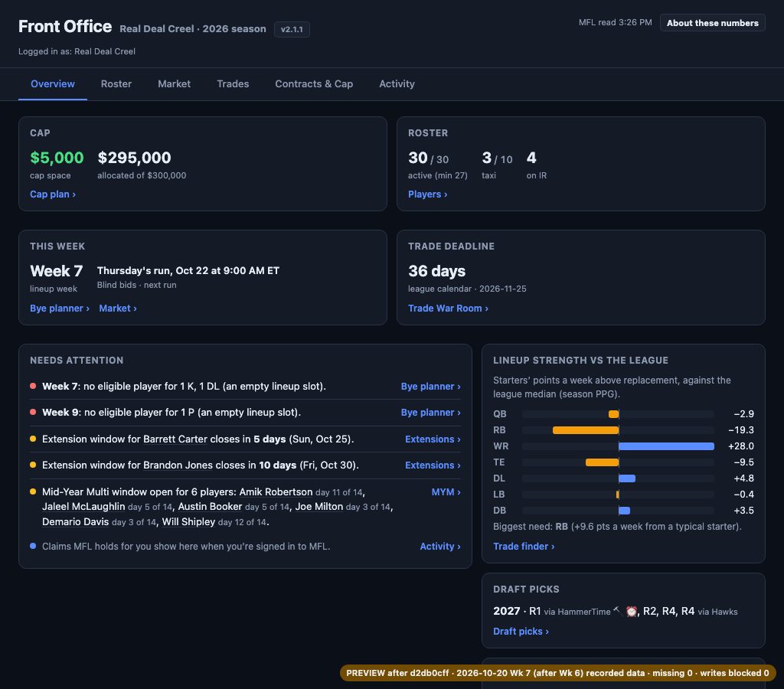
Task: Click the hammer icon beside HammerTime
Action: pos(618,610)
